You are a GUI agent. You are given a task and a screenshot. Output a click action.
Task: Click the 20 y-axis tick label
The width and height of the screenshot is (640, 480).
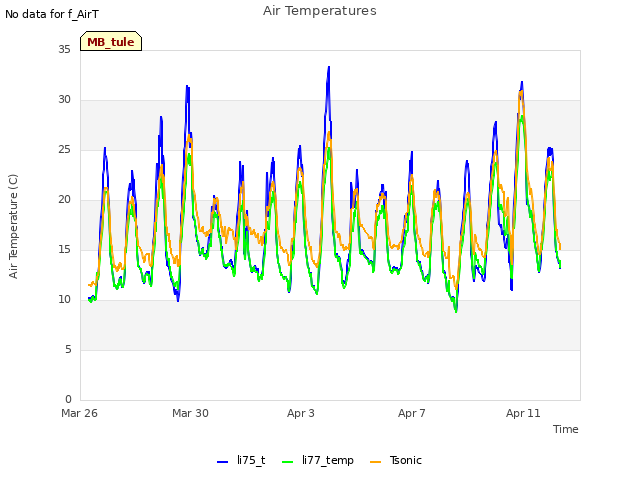pyautogui.click(x=64, y=200)
